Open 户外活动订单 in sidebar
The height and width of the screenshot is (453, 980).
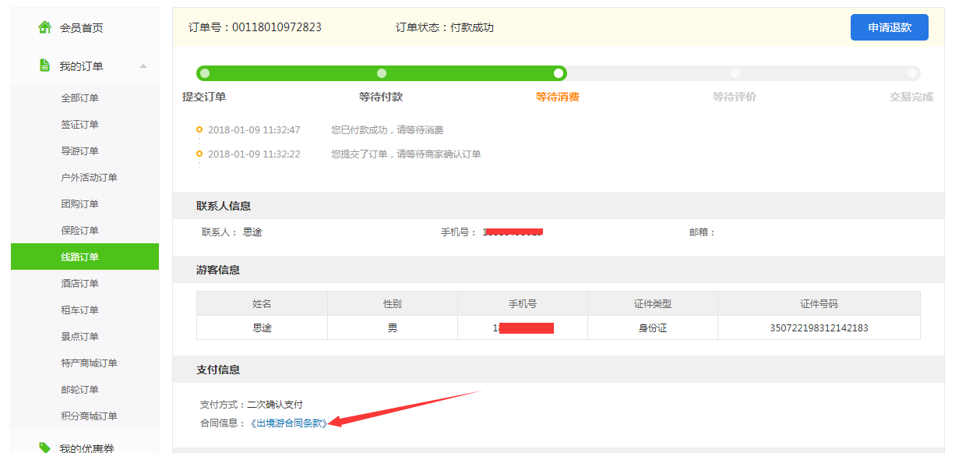tap(90, 178)
